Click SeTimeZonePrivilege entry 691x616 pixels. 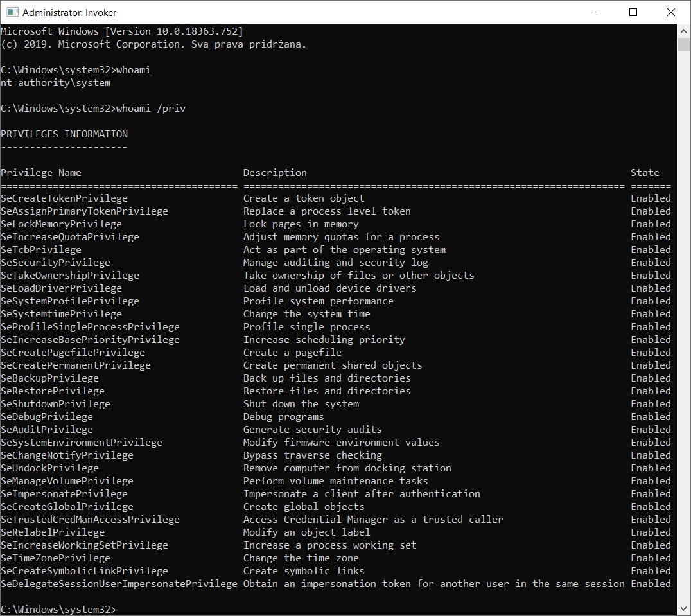tap(55, 558)
